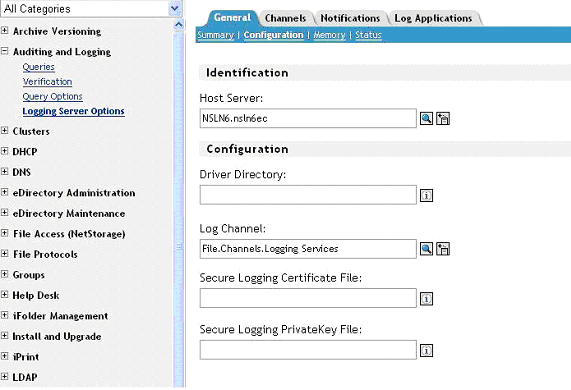Open Logging Server Options link
Screen dimensions: 571x390
[74, 111]
